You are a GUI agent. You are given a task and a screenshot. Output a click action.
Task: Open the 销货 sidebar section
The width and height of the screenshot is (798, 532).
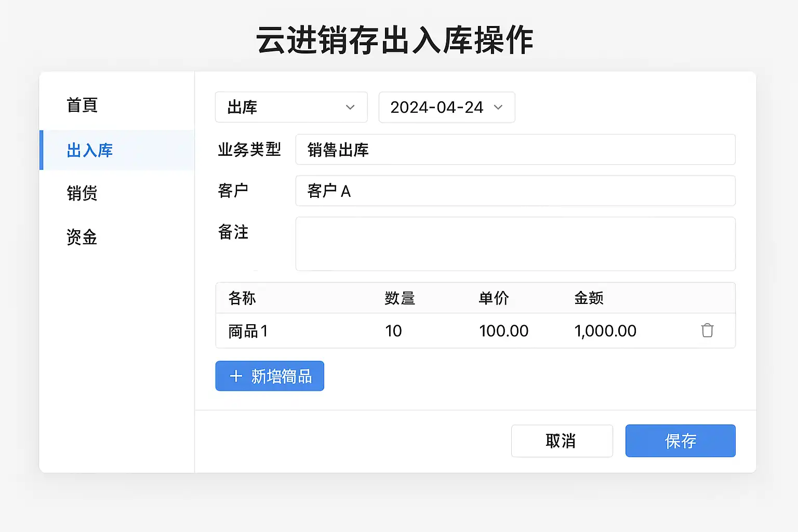[82, 193]
